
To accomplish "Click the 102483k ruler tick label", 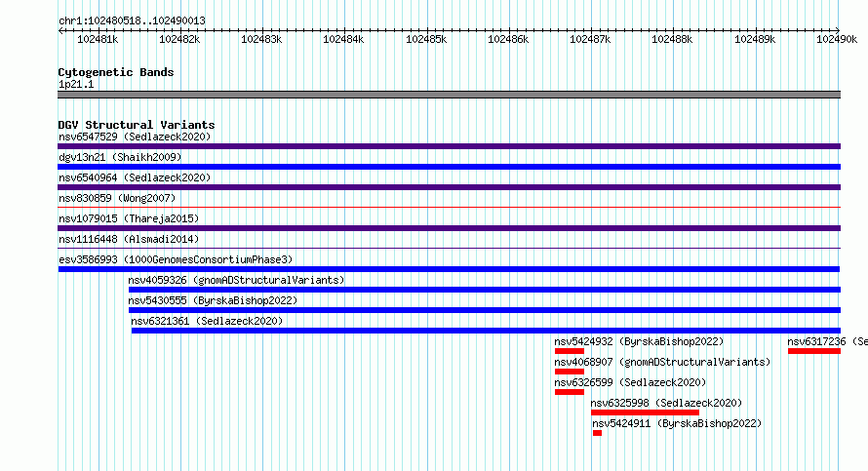I will tap(261, 39).
